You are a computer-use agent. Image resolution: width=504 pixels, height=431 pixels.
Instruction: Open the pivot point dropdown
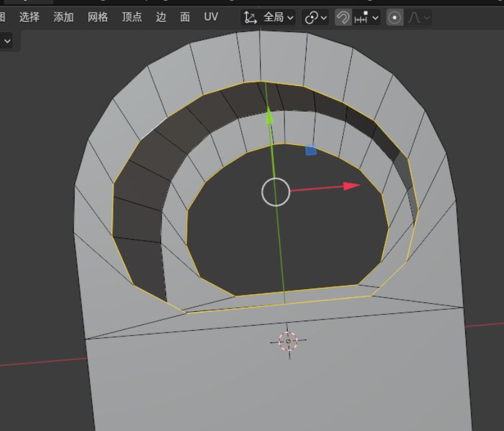[x=315, y=18]
